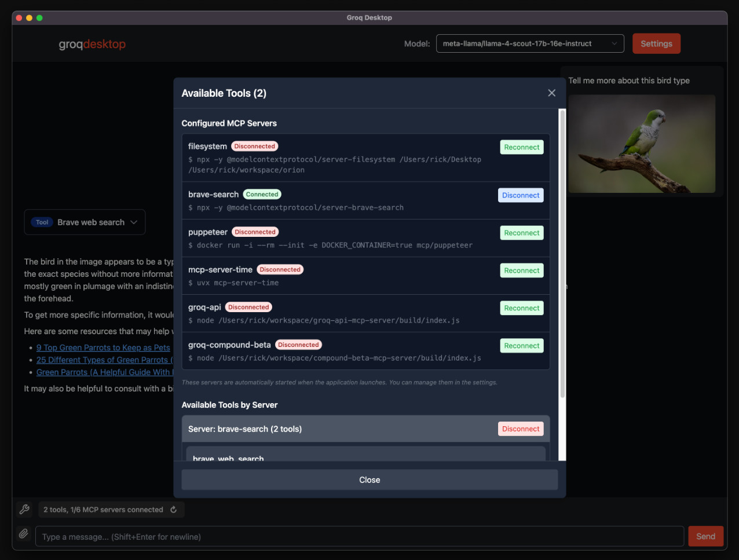Click the dialog's vertical scrollbar
The width and height of the screenshot is (739, 560).
coord(562,254)
